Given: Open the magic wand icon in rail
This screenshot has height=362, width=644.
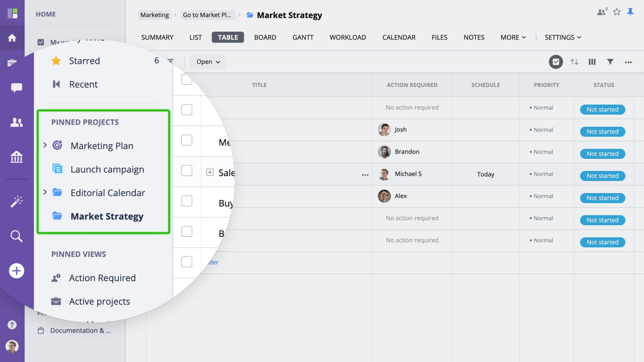Looking at the screenshot, I should pyautogui.click(x=17, y=201).
